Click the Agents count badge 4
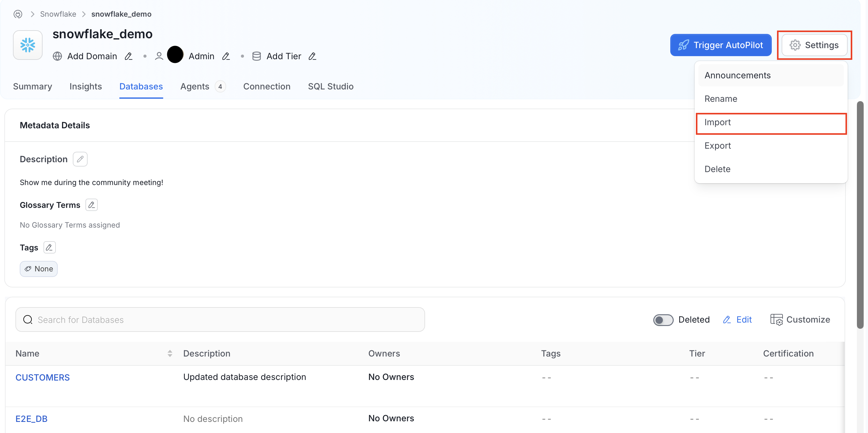Viewport: 868px width, 433px height. (220, 87)
